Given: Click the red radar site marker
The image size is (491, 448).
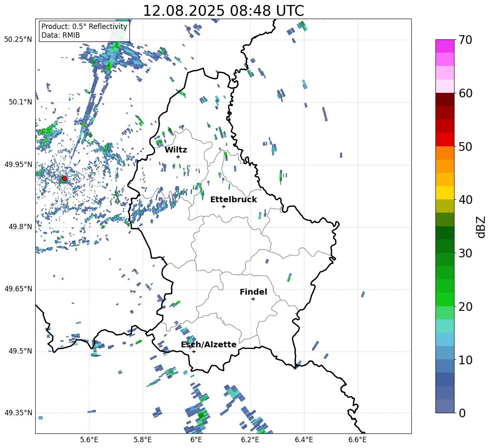Looking at the screenshot, I should (x=64, y=178).
